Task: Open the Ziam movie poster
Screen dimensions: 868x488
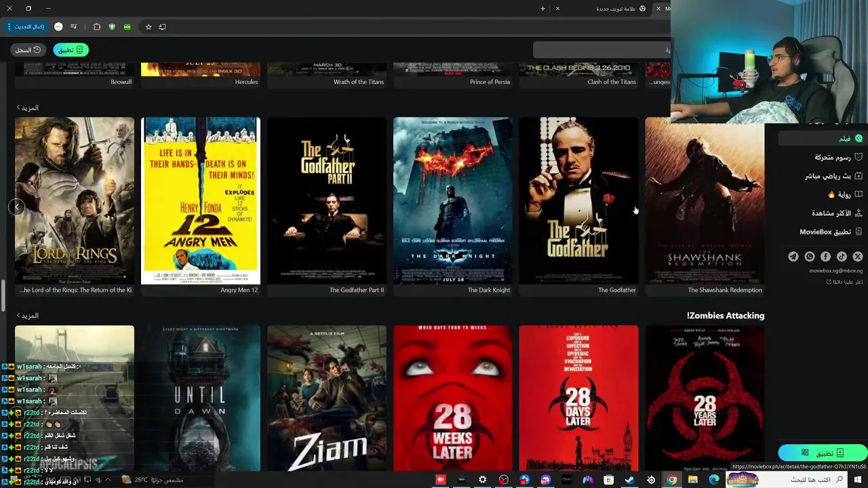Action: pyautogui.click(x=327, y=398)
